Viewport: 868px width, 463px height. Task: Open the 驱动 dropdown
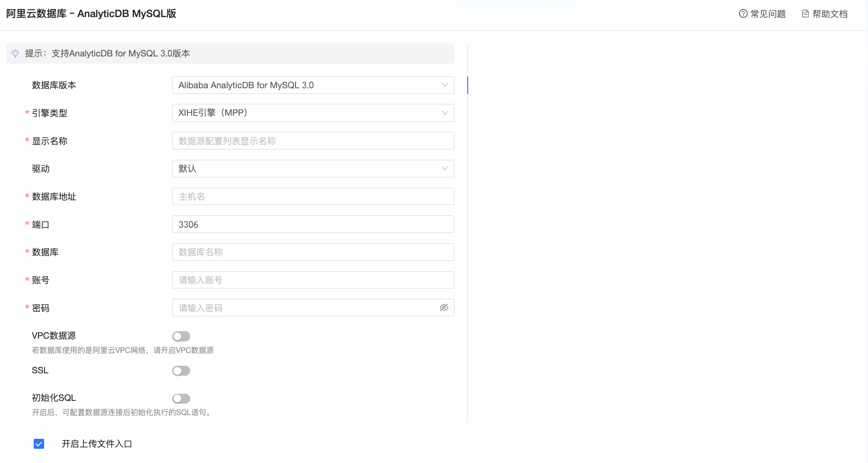click(x=313, y=168)
